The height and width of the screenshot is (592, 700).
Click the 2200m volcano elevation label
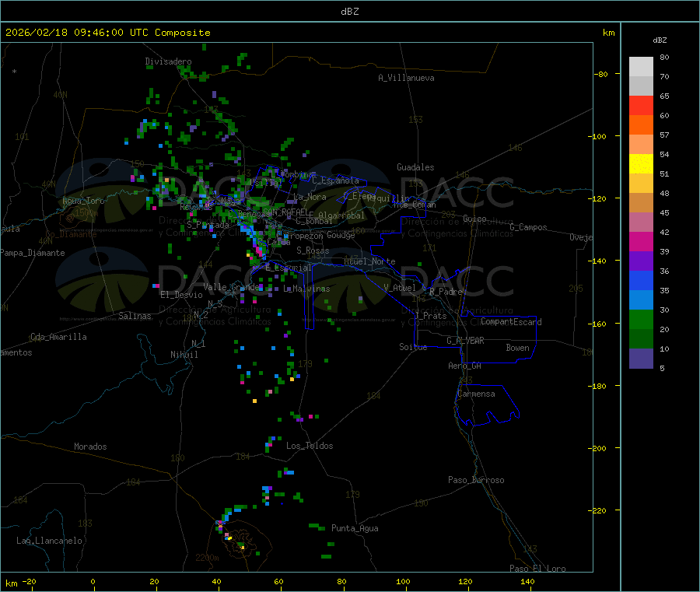click(207, 558)
